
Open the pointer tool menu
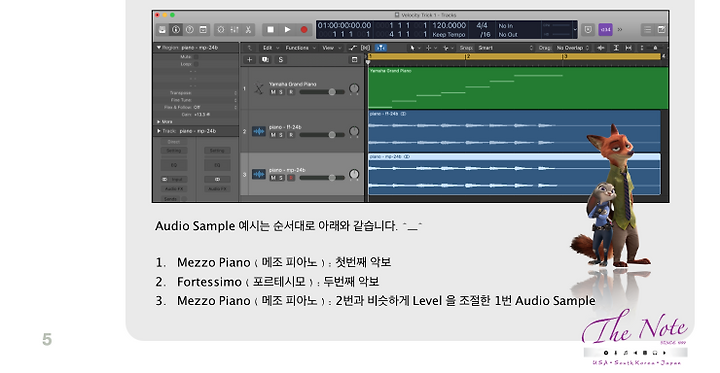pos(415,48)
